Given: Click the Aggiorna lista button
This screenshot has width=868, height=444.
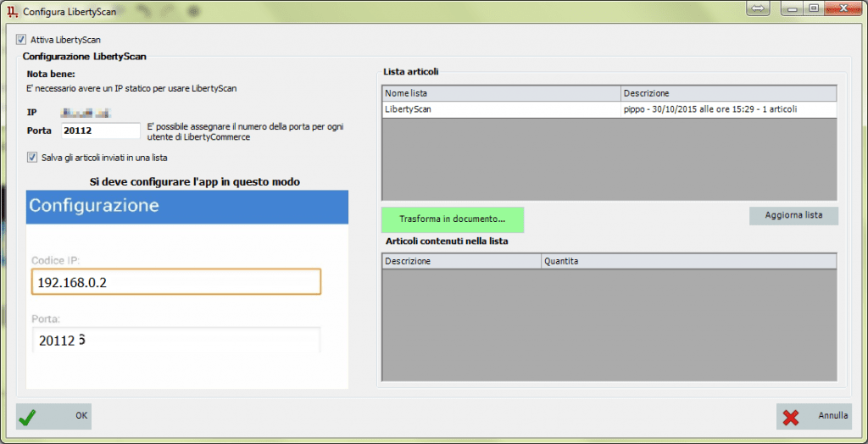Looking at the screenshot, I should tap(793, 215).
